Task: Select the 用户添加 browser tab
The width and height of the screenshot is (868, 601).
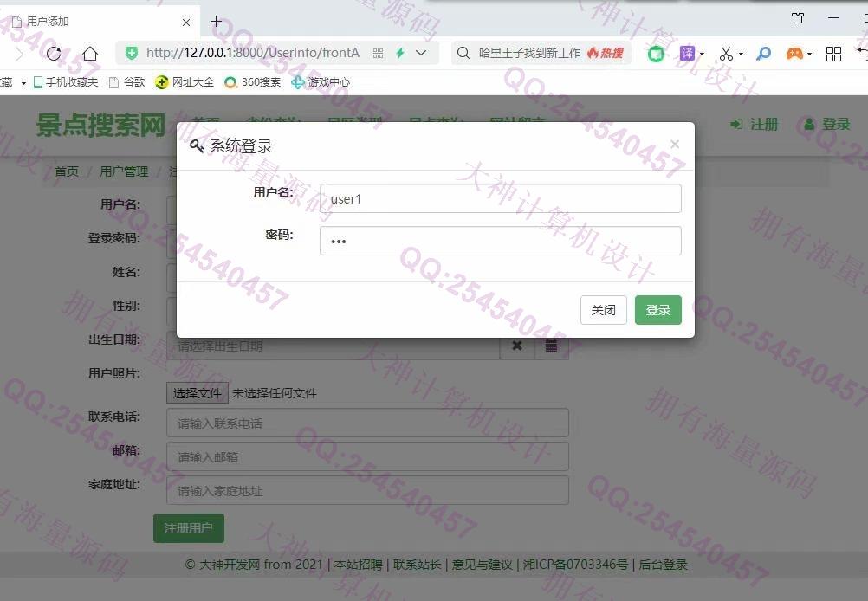Action: (x=100, y=22)
